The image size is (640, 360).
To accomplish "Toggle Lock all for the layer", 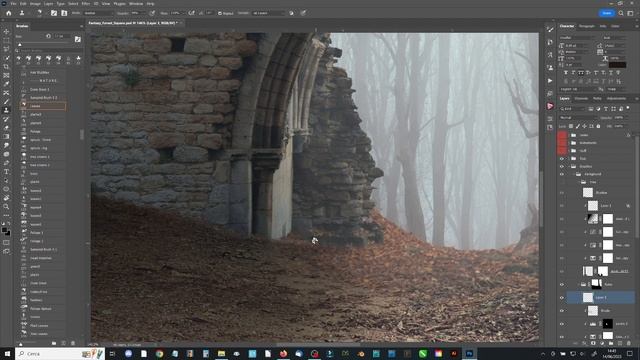I will point(598,126).
